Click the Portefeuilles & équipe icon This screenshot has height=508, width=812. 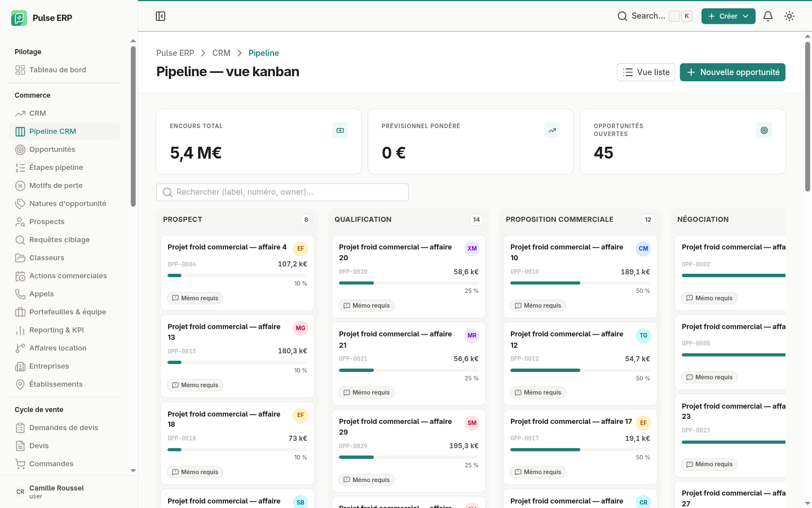20,312
